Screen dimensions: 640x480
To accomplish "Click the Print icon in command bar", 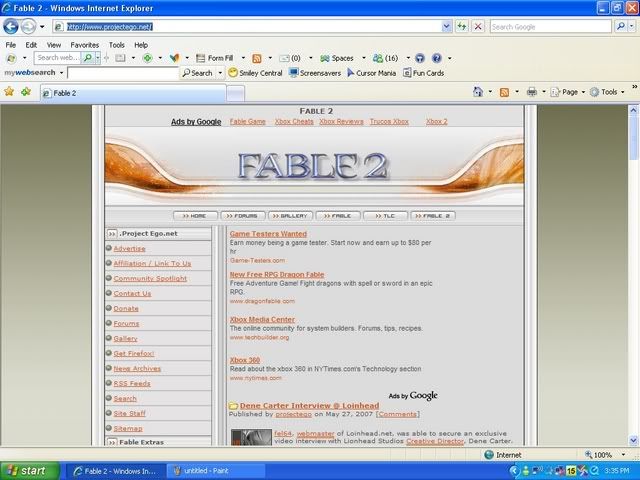I will [x=531, y=92].
